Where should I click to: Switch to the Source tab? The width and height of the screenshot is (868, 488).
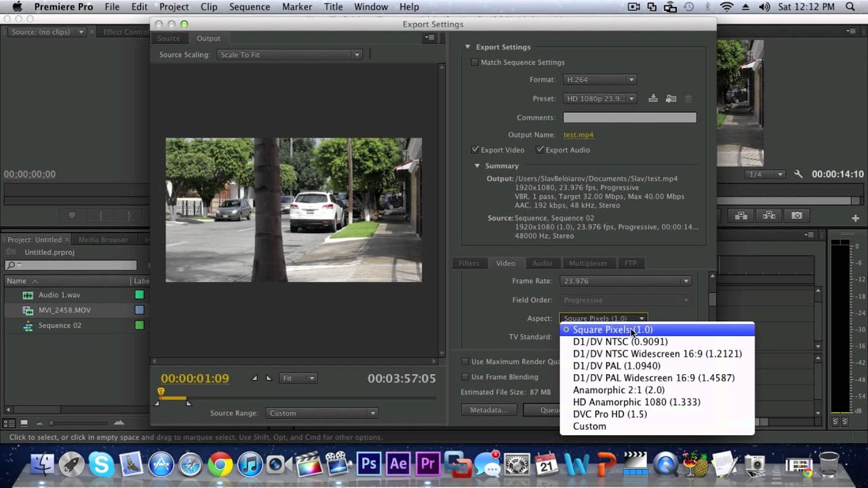pos(169,38)
